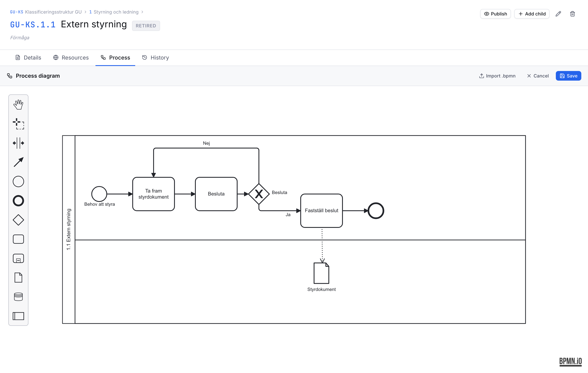Select the Process tab
588x373 pixels.
pyautogui.click(x=115, y=58)
